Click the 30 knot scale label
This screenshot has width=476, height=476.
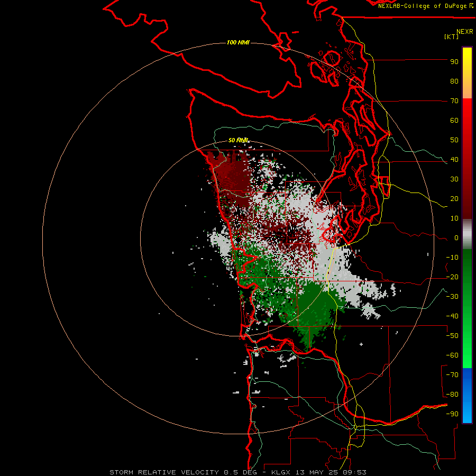click(x=454, y=179)
